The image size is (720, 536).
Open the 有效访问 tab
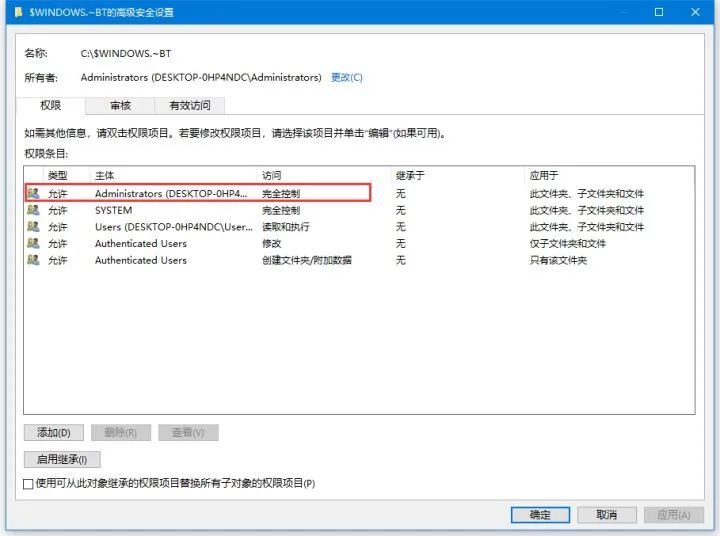pyautogui.click(x=190, y=106)
